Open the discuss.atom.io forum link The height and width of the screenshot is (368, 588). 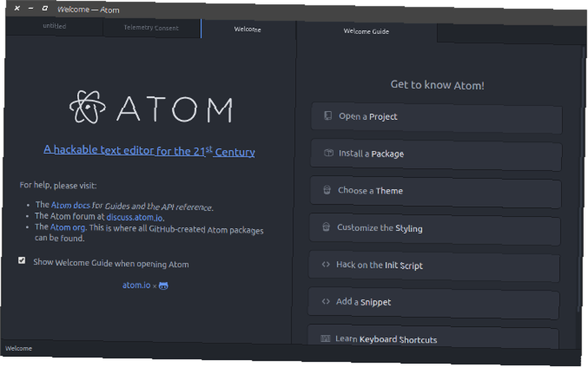coord(135,218)
